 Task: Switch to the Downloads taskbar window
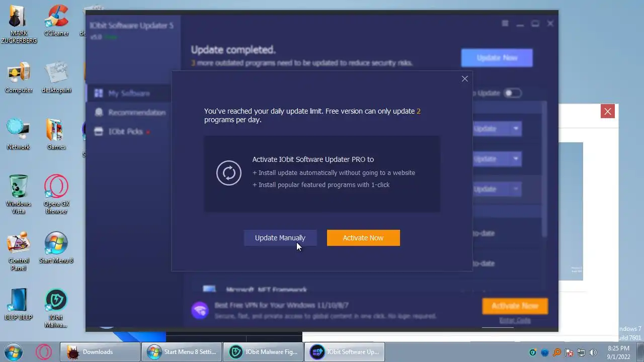[x=100, y=352]
